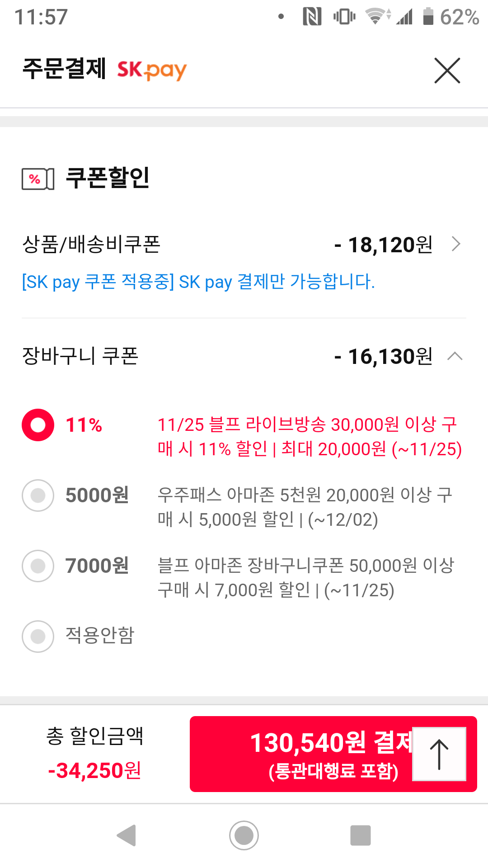Tap the scroll-to-top arrow button

(x=439, y=754)
